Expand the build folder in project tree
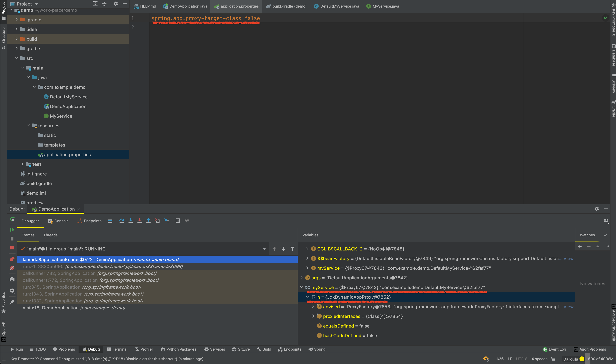616x364 pixels. click(x=17, y=39)
